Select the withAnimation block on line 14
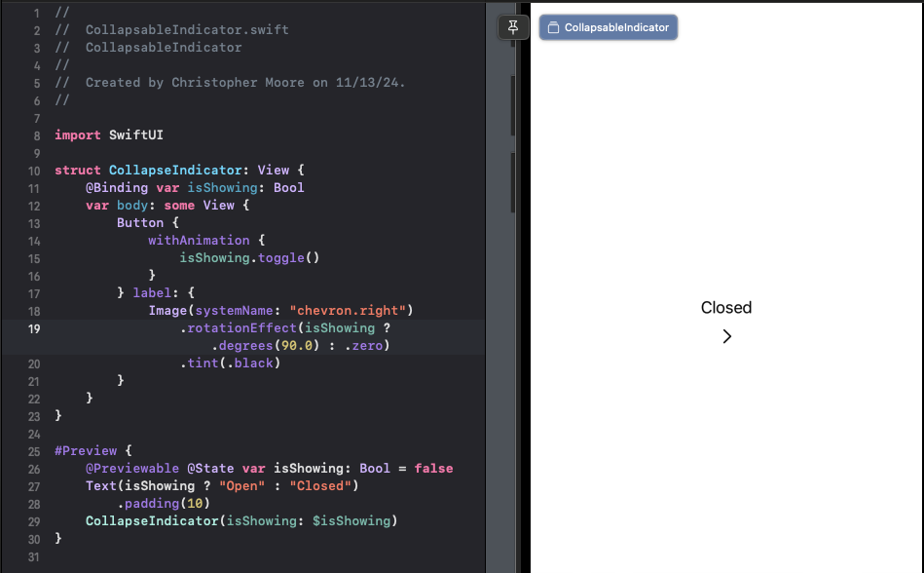Viewport: 924px width, 573px height. [x=200, y=240]
